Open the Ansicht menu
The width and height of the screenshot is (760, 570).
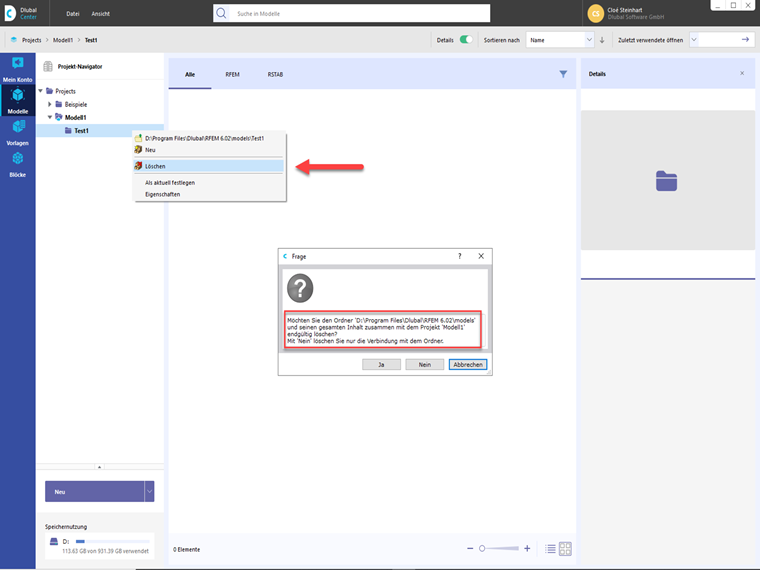pos(100,14)
